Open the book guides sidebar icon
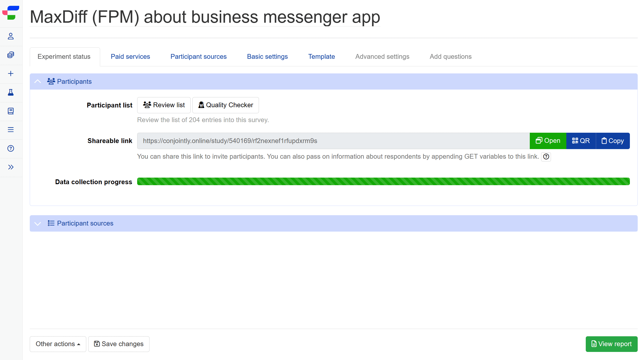The width and height of the screenshot is (644, 360). tap(11, 111)
